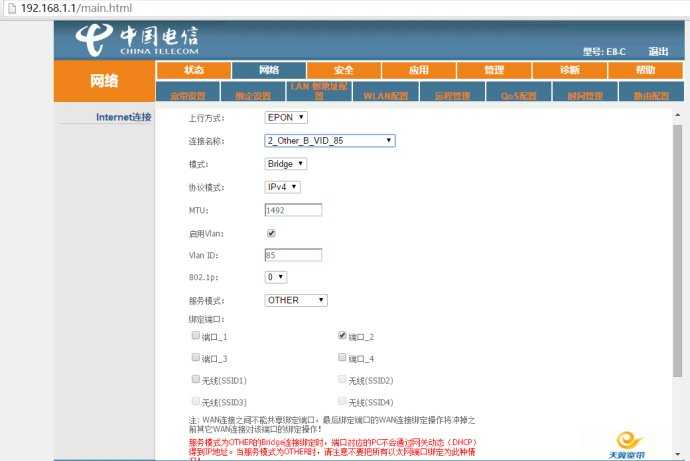Open the LAN侧地址配置 sub-tab
Screen dimensions: 690x461
pos(319,91)
